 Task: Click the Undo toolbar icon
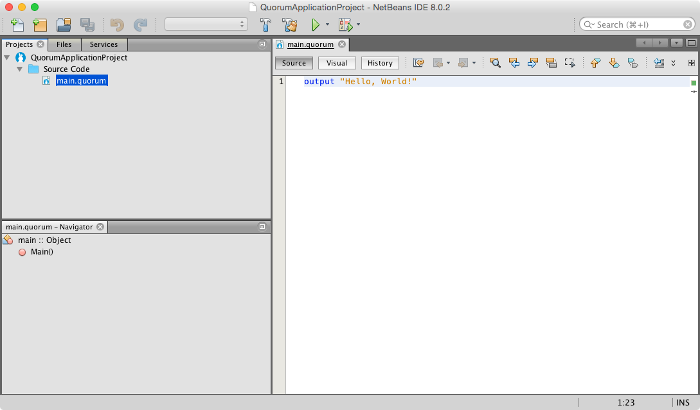[x=117, y=25]
